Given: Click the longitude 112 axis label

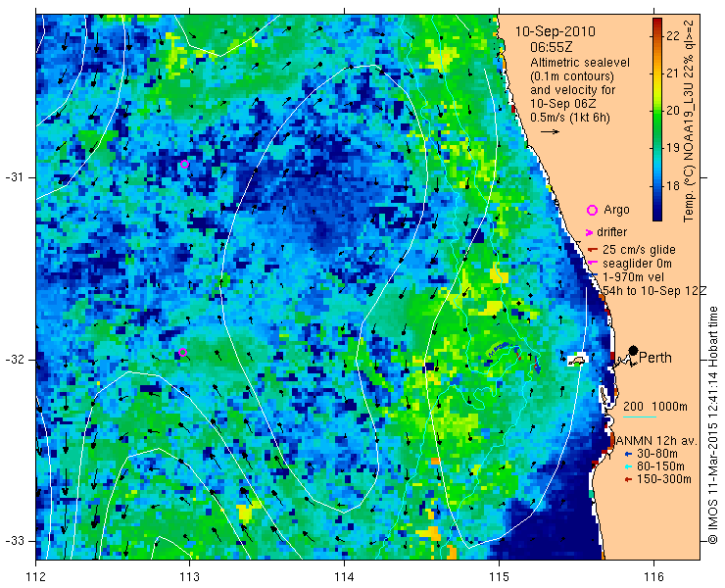Looking at the screenshot, I should 36,577.
